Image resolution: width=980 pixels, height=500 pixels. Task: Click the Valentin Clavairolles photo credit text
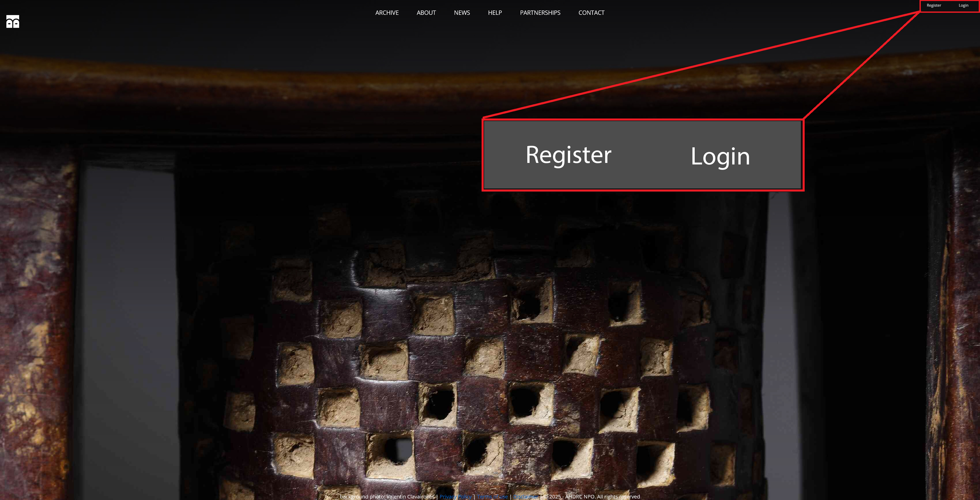click(x=410, y=497)
